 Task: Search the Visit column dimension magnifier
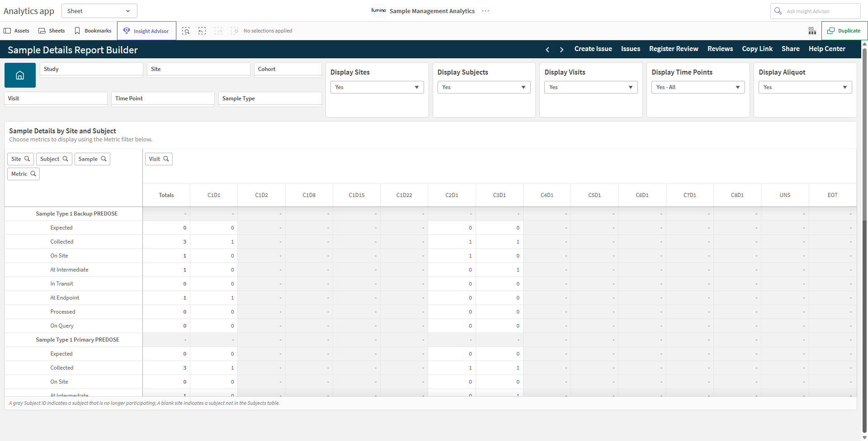(x=166, y=159)
